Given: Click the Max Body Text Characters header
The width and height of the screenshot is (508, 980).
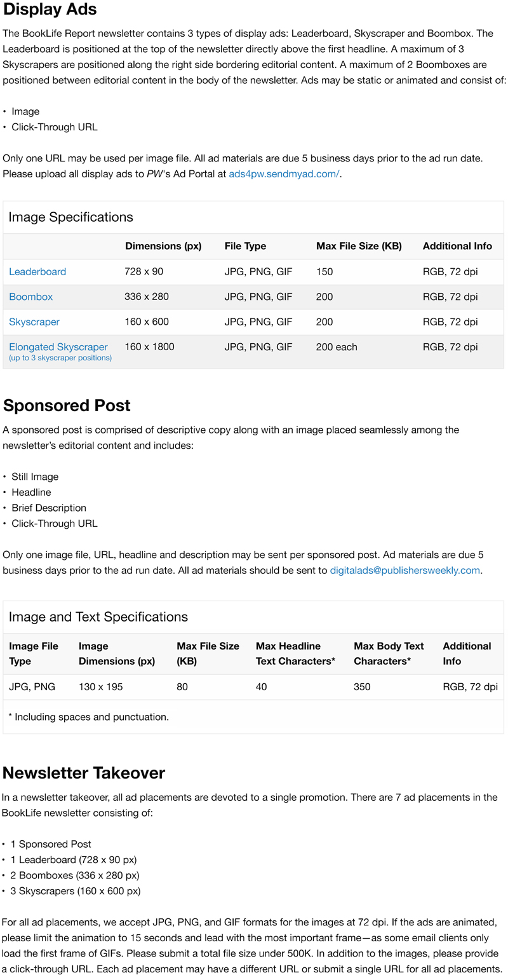Looking at the screenshot, I should click(389, 653).
